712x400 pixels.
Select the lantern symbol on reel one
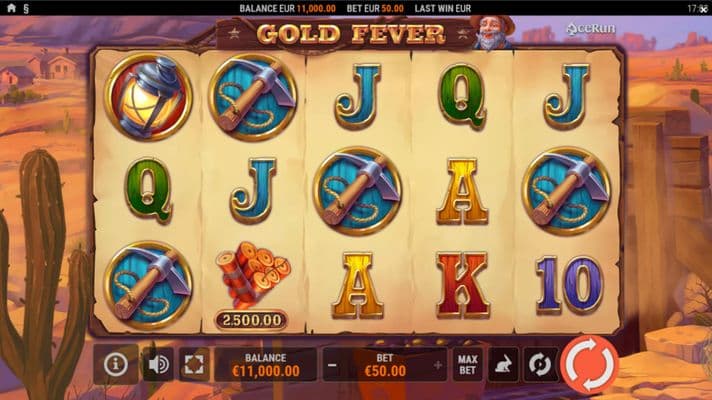[148, 97]
